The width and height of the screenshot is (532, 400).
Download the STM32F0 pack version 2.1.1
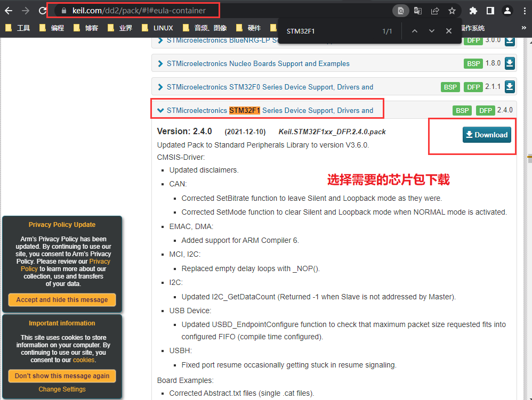(510, 87)
